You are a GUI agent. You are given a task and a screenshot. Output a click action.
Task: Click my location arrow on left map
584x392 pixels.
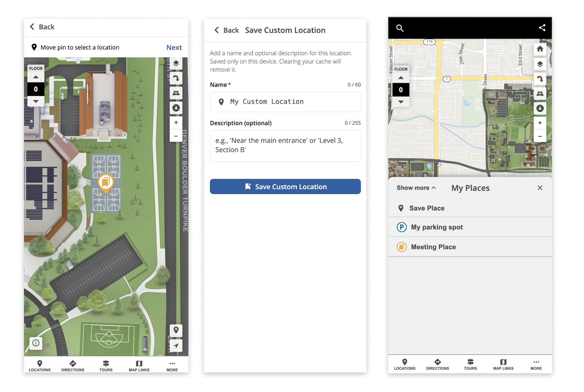click(176, 345)
